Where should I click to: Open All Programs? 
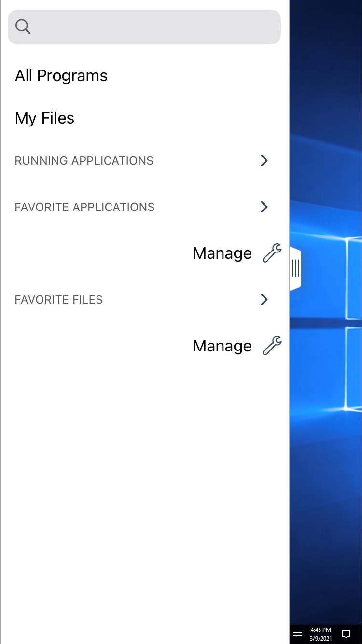pos(61,76)
